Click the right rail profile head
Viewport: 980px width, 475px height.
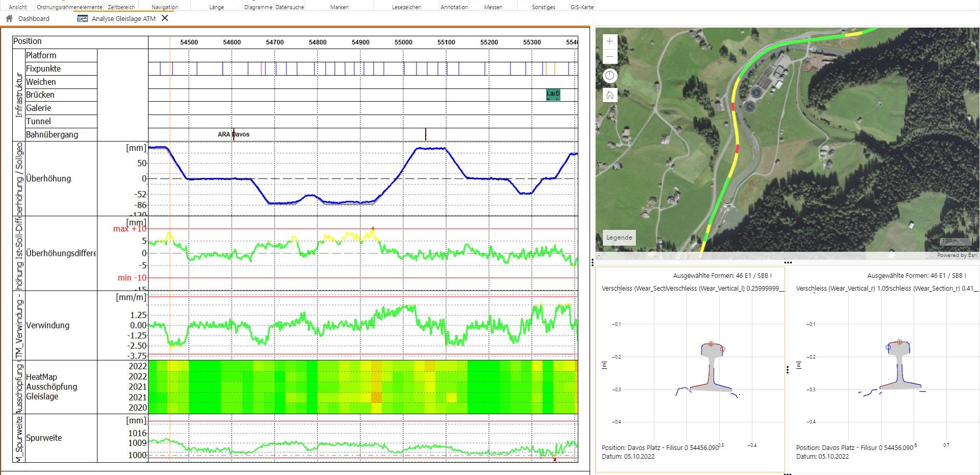(899, 348)
